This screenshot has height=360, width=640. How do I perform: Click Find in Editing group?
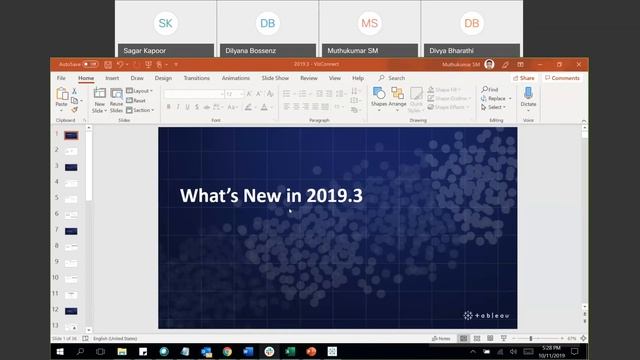pyautogui.click(x=489, y=89)
